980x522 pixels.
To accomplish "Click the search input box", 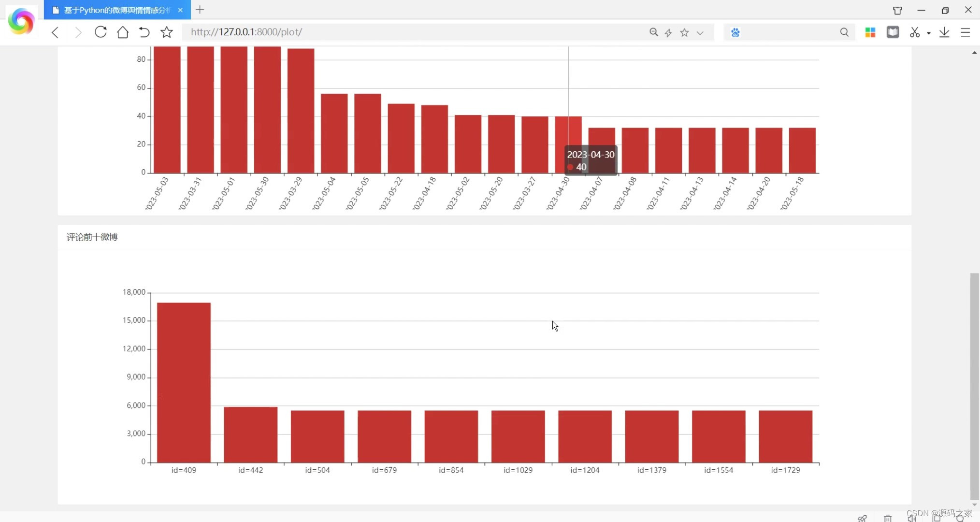I will pos(789,32).
